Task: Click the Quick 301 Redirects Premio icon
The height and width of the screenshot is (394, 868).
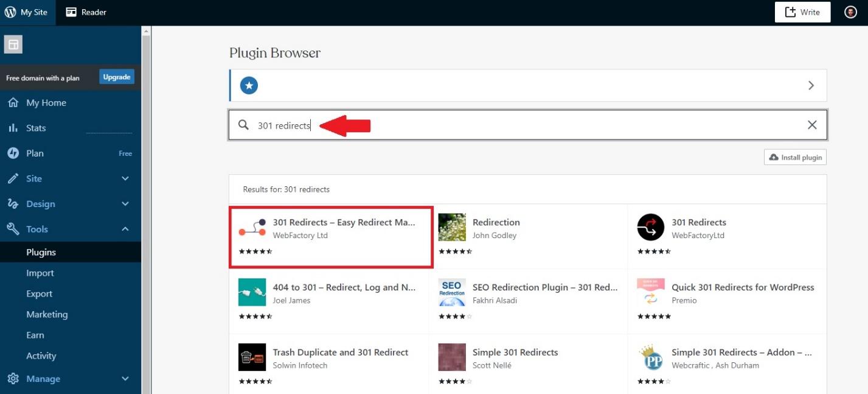Action: (x=651, y=292)
